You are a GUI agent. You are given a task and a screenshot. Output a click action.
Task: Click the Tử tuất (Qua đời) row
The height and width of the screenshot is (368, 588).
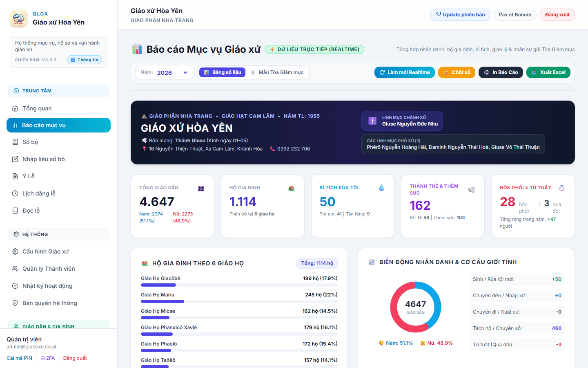(x=517, y=345)
